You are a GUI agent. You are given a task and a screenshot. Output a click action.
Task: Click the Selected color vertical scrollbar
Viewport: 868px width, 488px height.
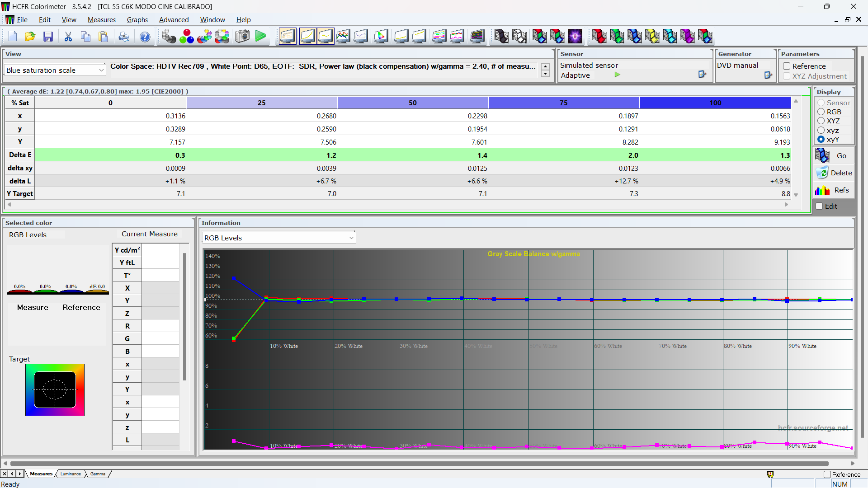click(184, 316)
